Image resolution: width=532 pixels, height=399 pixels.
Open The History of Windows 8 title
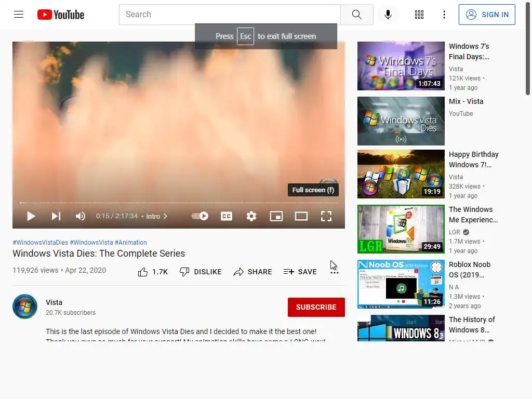[x=472, y=325]
